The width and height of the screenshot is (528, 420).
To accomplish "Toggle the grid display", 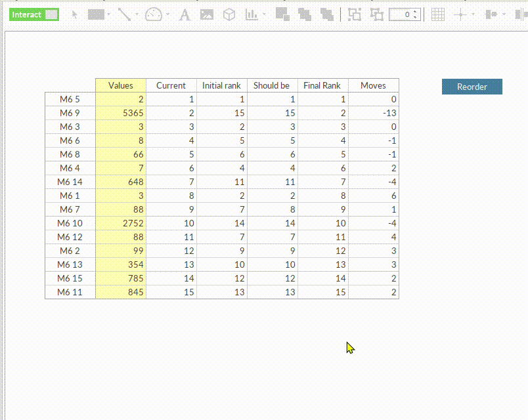I will (437, 14).
